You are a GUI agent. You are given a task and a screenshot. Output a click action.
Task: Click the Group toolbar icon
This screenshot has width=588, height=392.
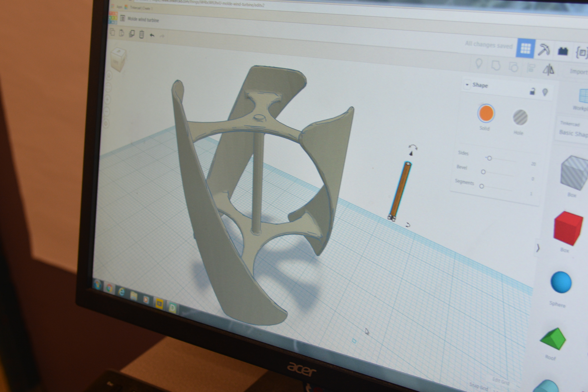pos(496,65)
